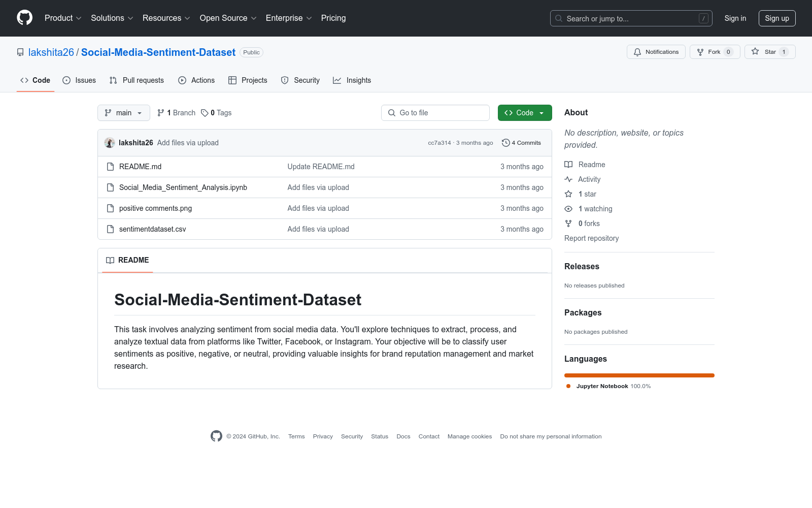View the Insights tab
The width and height of the screenshot is (812, 508).
(x=352, y=80)
